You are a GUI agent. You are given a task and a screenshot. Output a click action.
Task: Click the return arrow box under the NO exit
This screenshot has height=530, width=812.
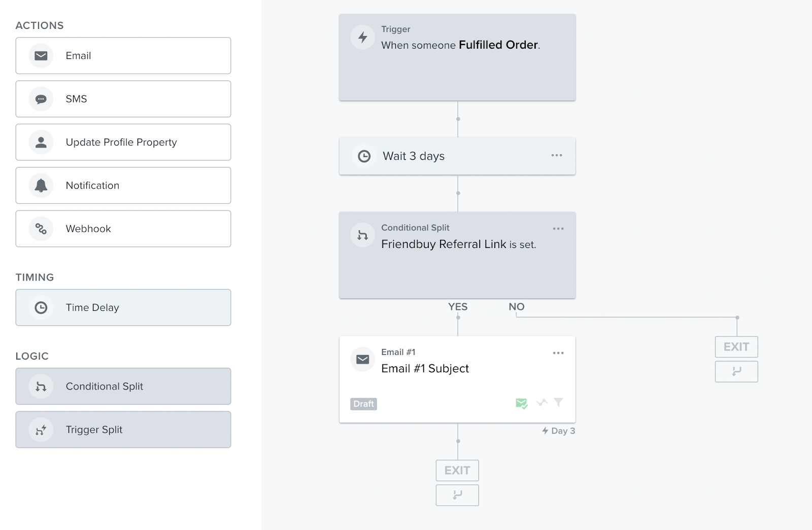736,372
